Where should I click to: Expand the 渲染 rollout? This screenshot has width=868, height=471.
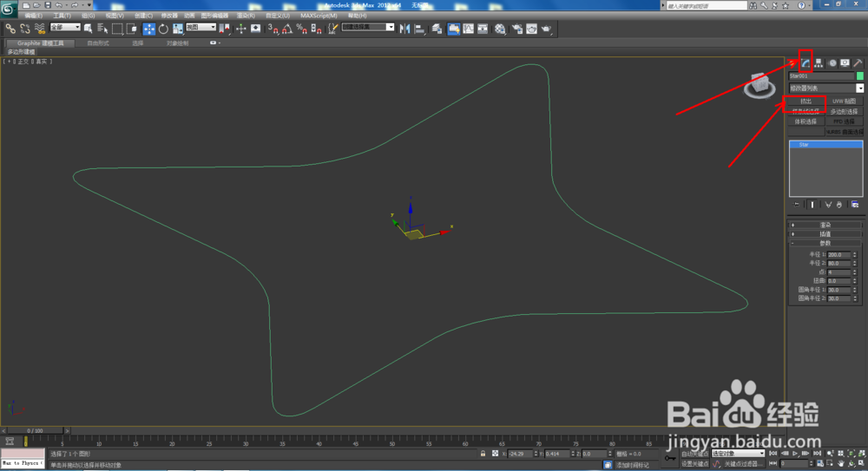pos(825,226)
